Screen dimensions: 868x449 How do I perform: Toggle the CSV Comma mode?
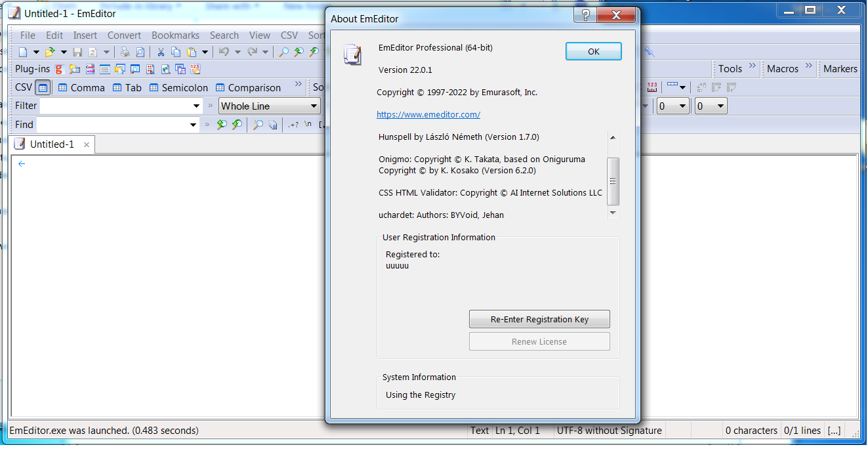[81, 87]
